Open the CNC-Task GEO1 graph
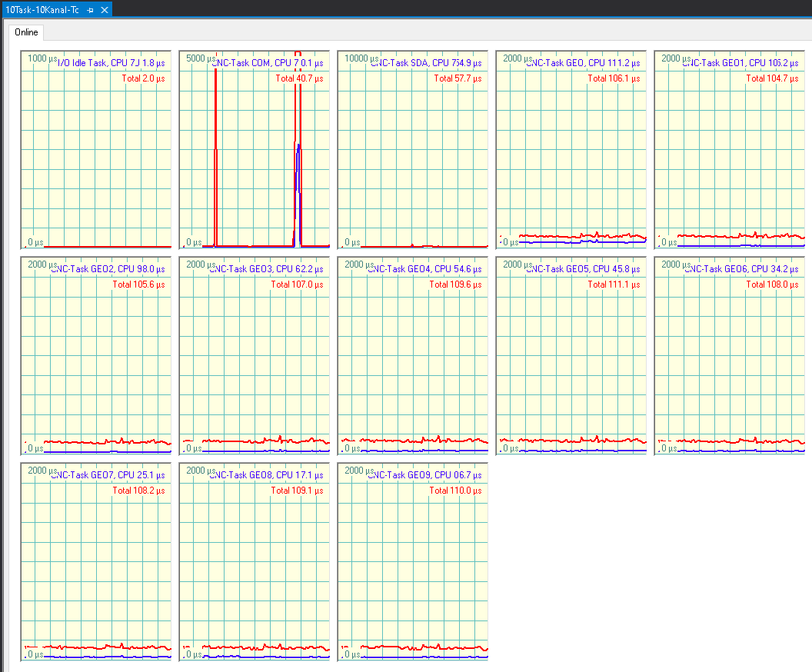The image size is (812, 672). [x=730, y=150]
